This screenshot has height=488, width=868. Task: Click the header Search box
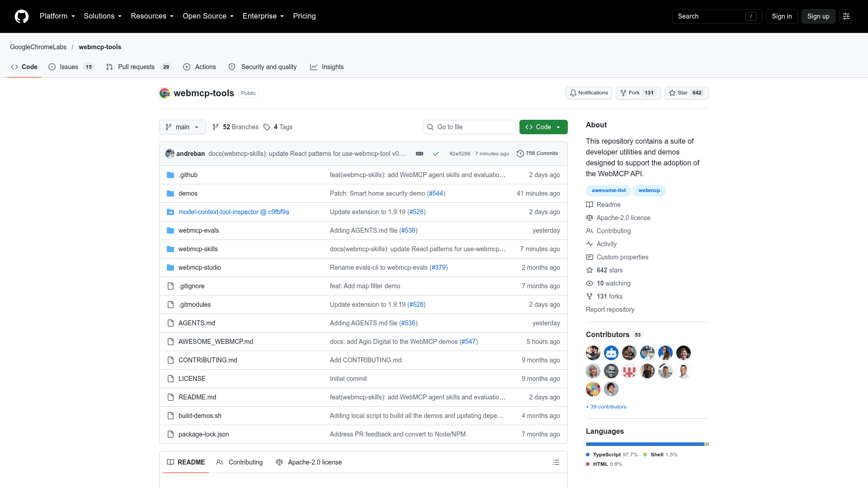click(x=717, y=16)
